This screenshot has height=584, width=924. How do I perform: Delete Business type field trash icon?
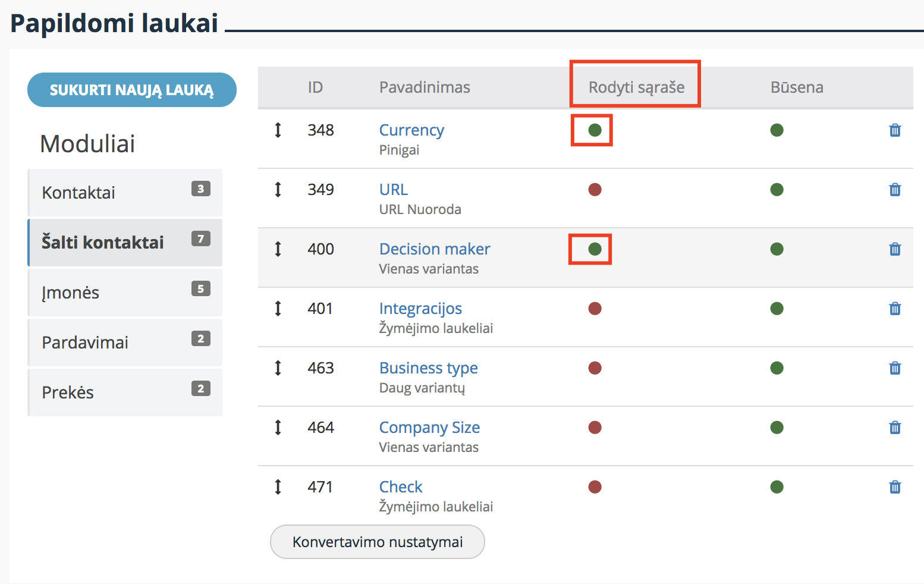pyautogui.click(x=895, y=368)
